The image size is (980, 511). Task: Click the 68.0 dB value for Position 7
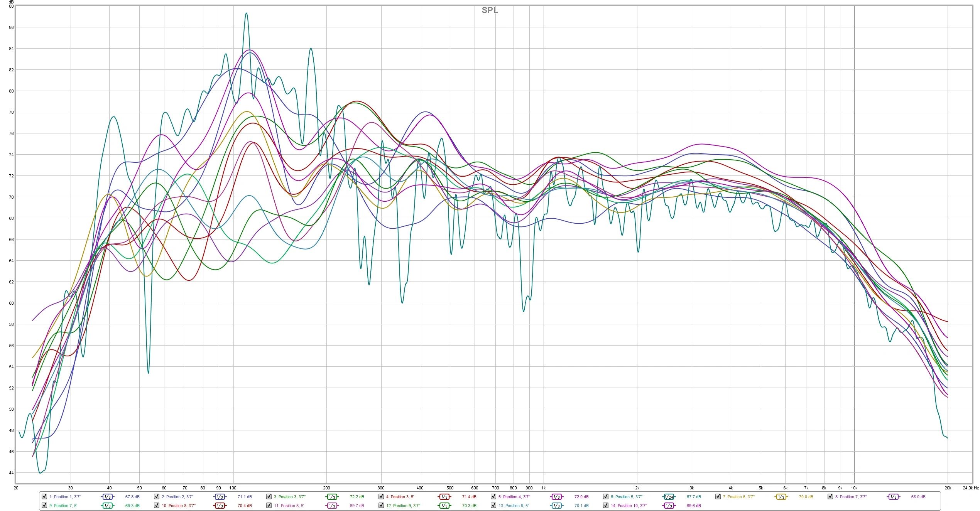click(x=918, y=497)
